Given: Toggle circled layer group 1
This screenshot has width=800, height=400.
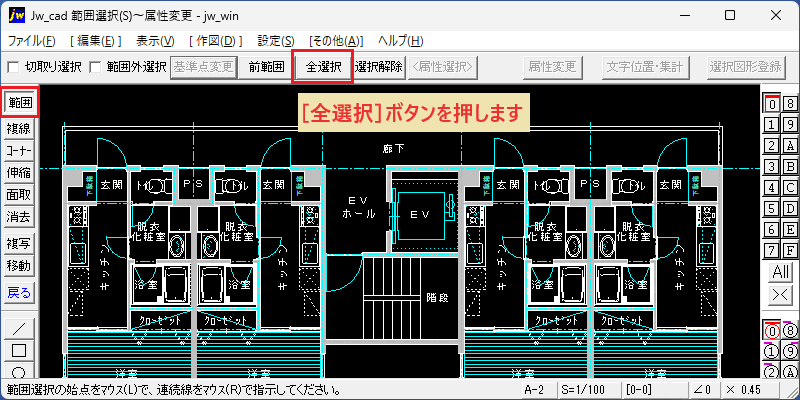Looking at the screenshot, I should pyautogui.click(x=772, y=352).
